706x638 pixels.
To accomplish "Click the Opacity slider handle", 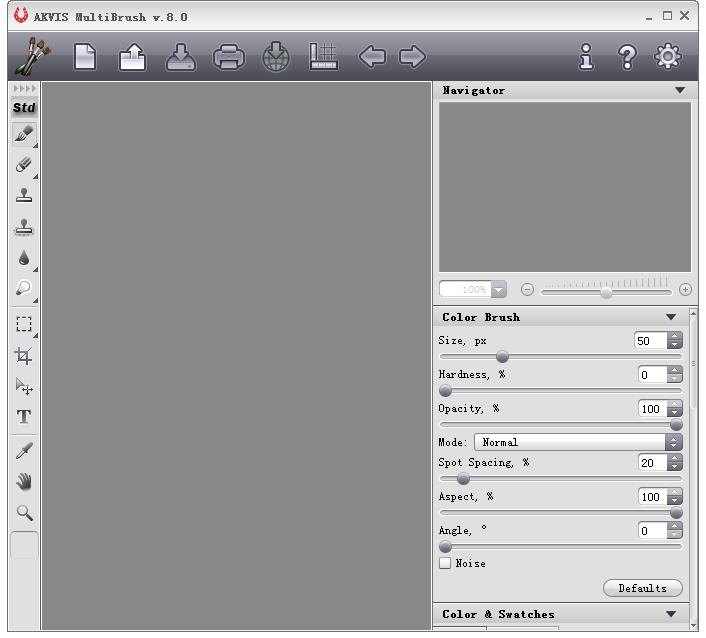I will coord(676,425).
